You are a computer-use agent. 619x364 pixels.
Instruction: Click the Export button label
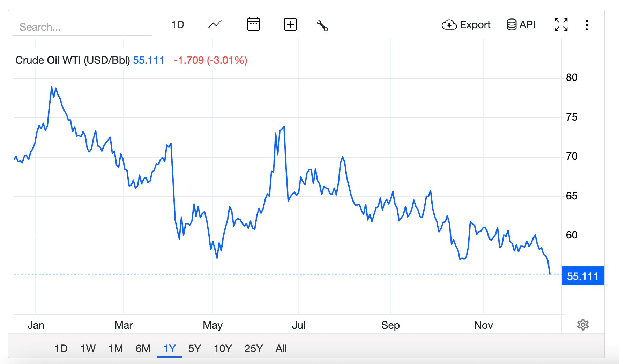476,25
